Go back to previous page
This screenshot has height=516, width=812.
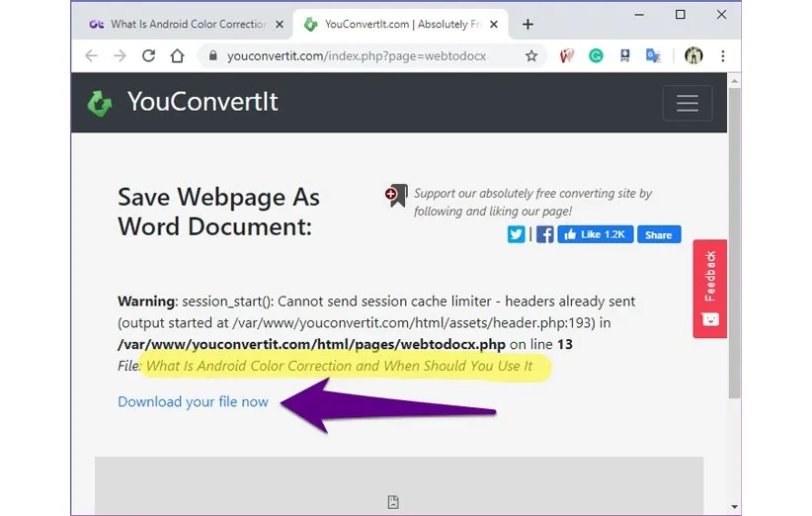(x=92, y=56)
